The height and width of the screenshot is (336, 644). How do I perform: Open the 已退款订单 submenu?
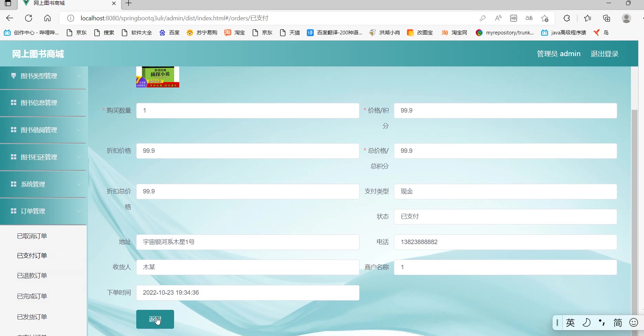(32, 276)
